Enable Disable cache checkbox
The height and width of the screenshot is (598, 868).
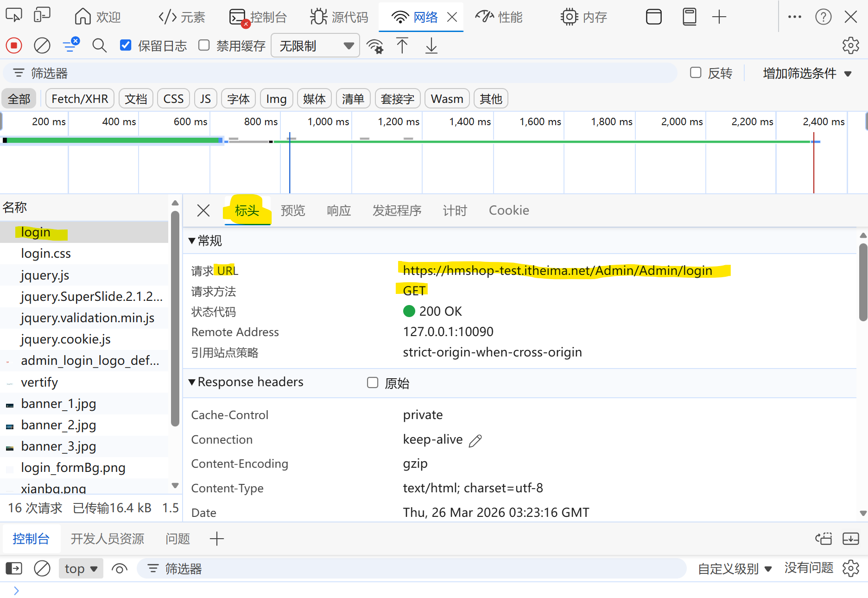(204, 45)
